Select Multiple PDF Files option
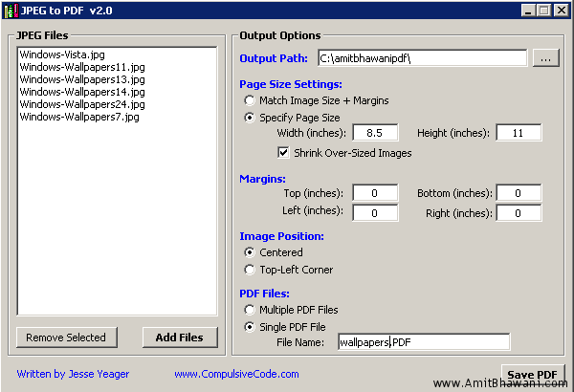This screenshot has height=392, width=574. tap(251, 310)
